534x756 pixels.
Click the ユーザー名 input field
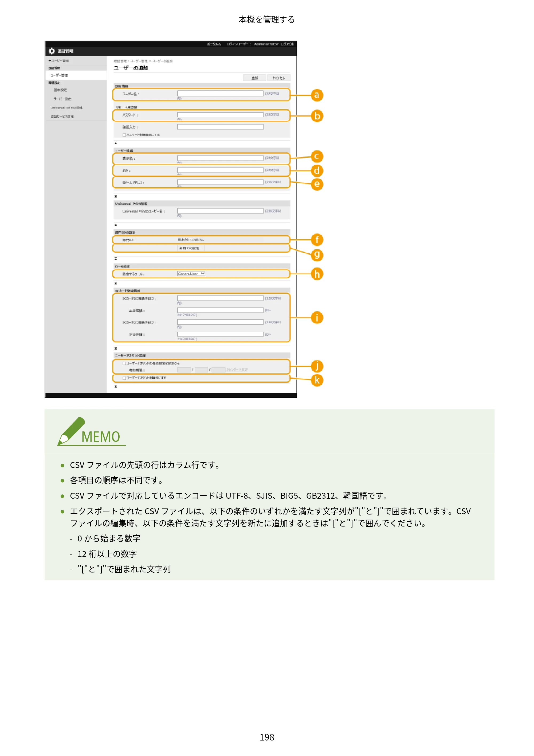(x=220, y=94)
